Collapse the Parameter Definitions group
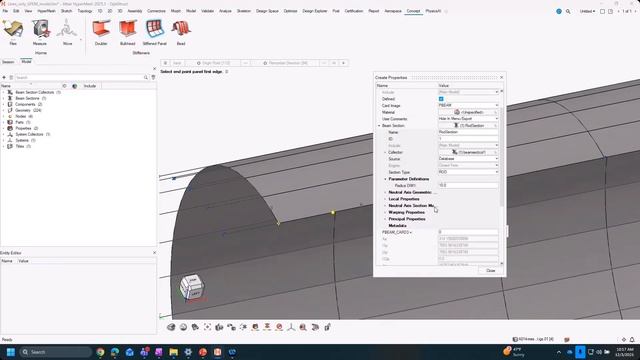The image size is (640, 360). coord(385,179)
